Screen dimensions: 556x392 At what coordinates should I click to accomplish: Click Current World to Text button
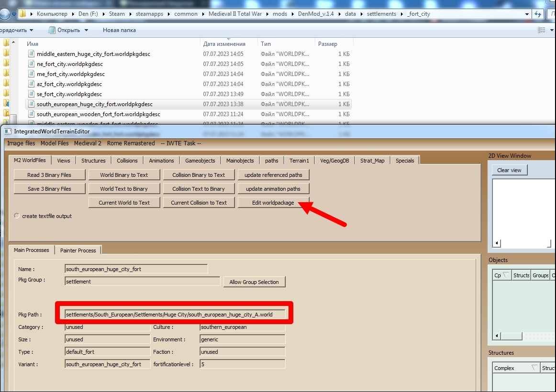point(124,203)
